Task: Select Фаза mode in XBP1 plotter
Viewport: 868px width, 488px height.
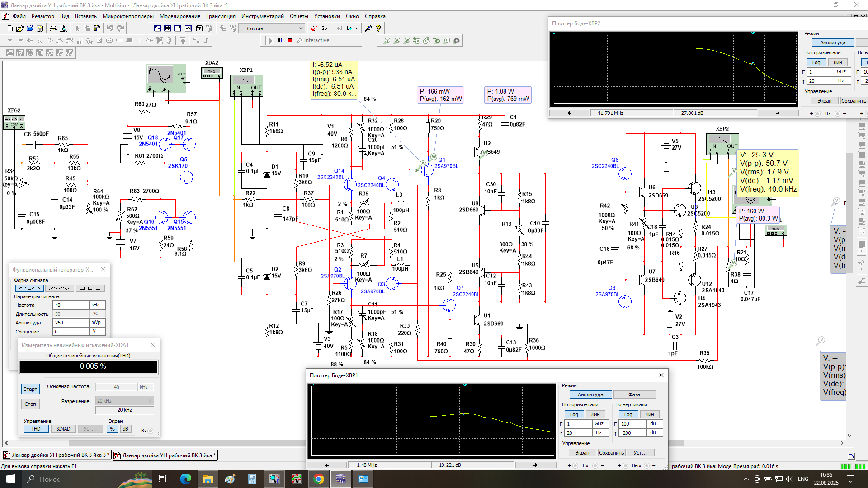Action: pos(634,394)
